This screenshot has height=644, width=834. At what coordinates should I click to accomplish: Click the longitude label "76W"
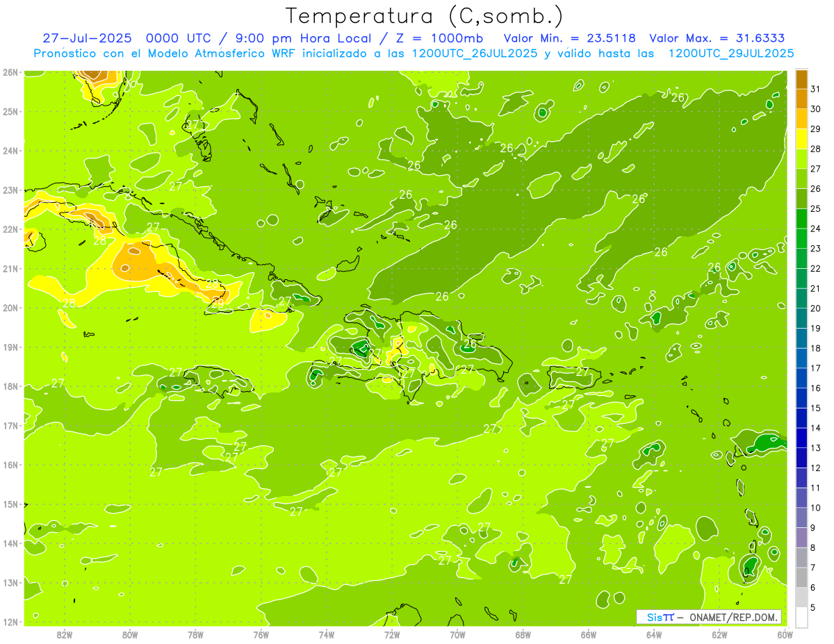click(x=261, y=634)
